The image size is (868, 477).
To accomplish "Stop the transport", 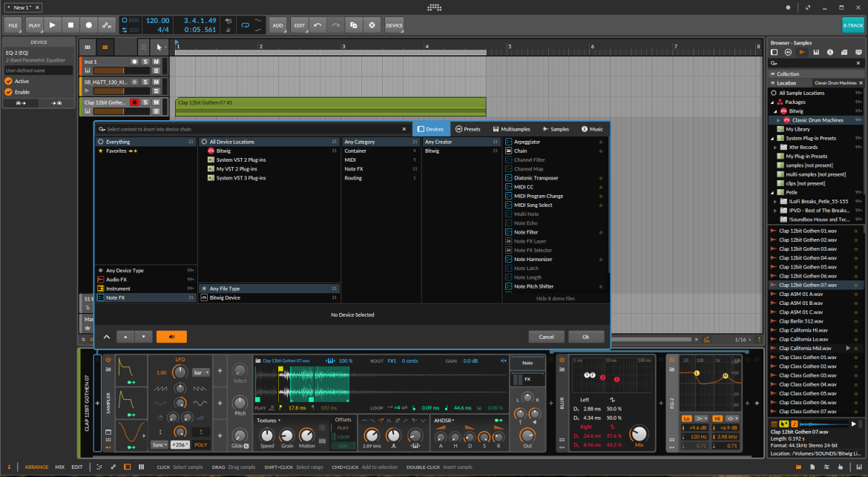I will point(71,25).
